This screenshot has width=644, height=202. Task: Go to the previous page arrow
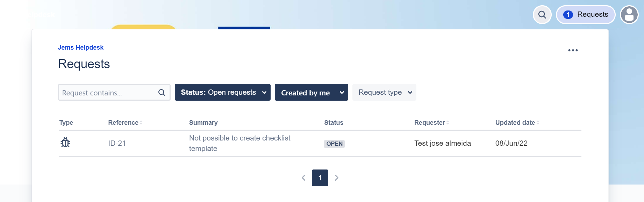click(x=303, y=178)
